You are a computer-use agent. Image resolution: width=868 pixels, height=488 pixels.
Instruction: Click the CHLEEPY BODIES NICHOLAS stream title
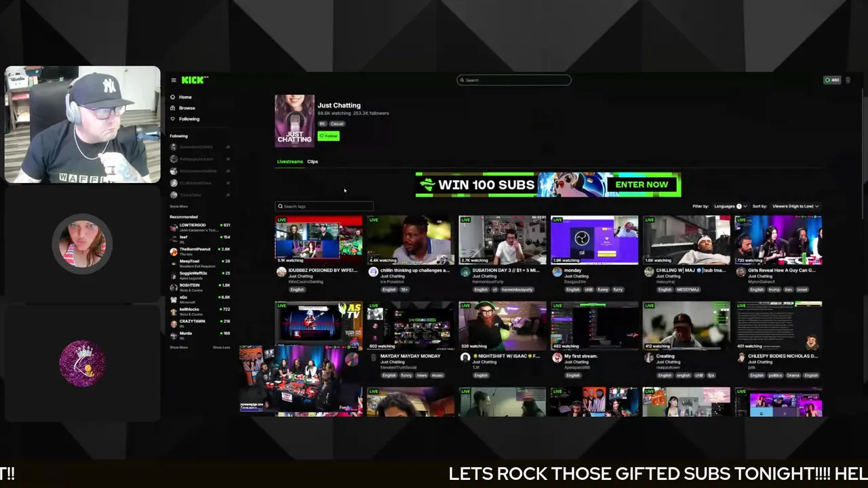coord(783,356)
